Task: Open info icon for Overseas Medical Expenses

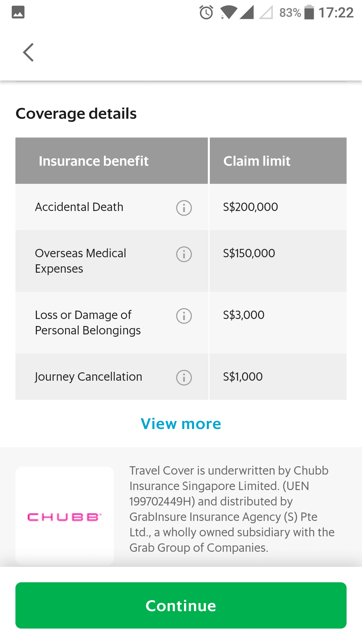Action: 184,254
